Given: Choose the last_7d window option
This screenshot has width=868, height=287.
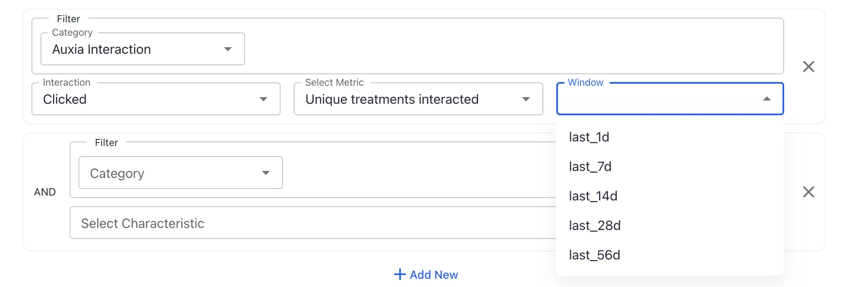Looking at the screenshot, I should tap(670, 166).
